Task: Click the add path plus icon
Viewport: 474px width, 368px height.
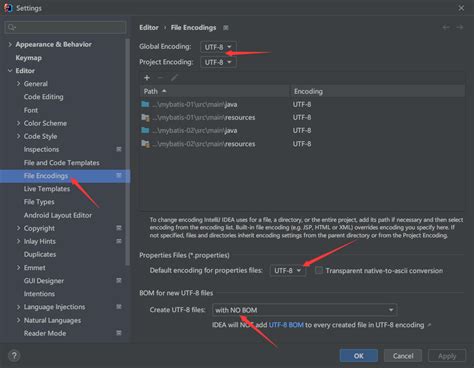Action: click(147, 78)
